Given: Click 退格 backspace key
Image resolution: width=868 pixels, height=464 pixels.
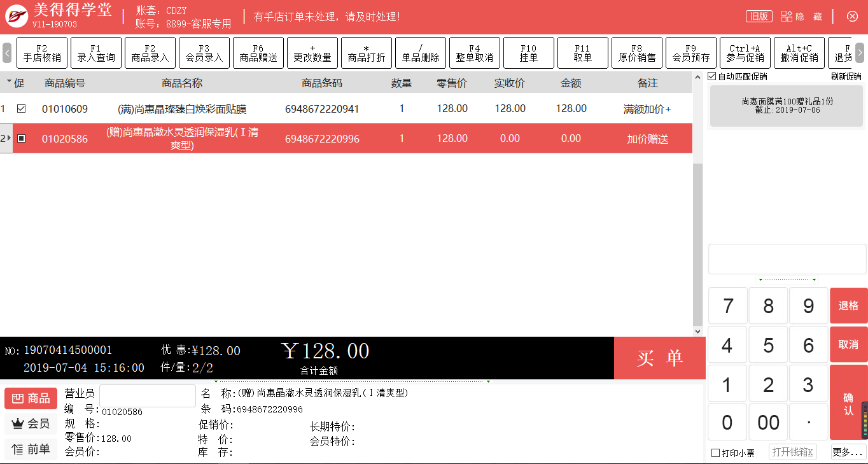Looking at the screenshot, I should point(848,306).
